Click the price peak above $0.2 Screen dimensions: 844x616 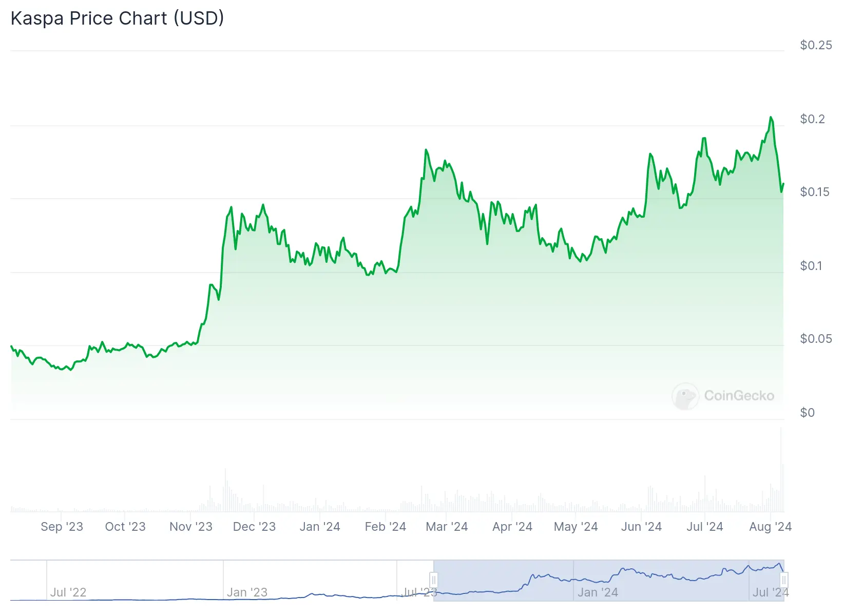771,118
